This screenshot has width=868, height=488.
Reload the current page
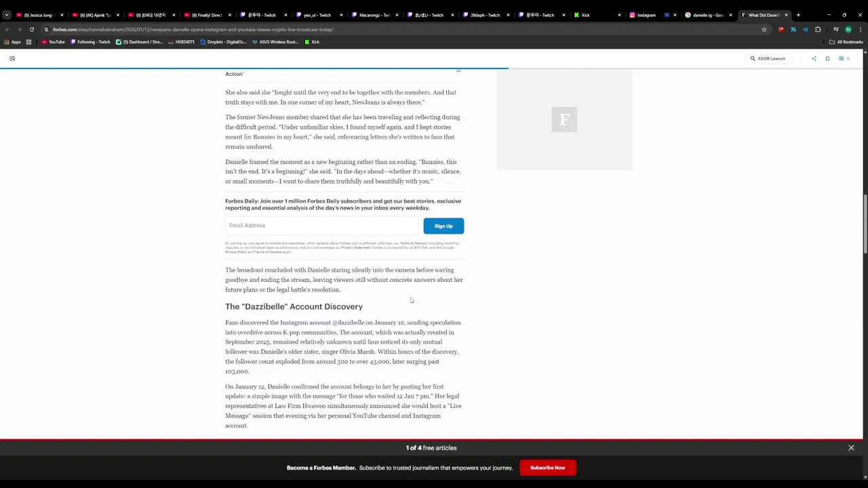pyautogui.click(x=31, y=29)
